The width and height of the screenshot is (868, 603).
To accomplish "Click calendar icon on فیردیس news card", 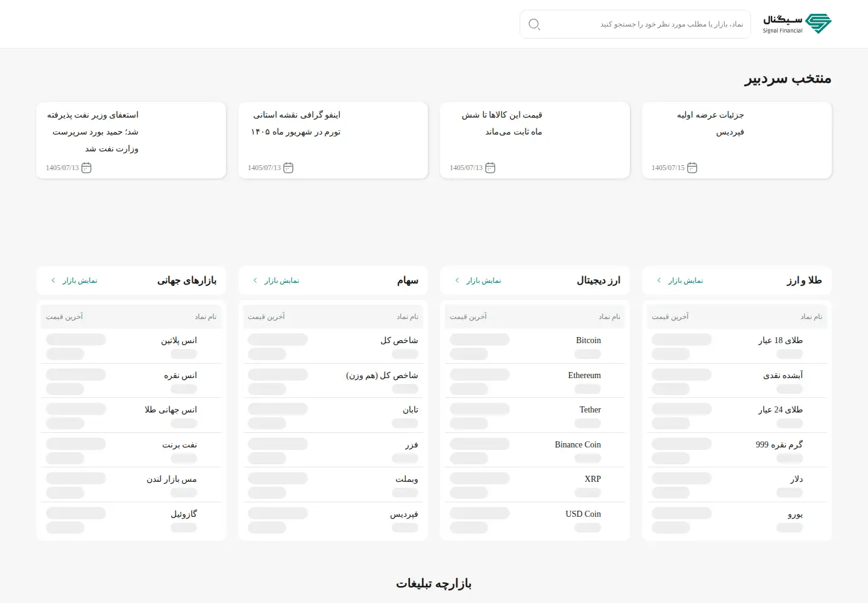I will point(692,168).
